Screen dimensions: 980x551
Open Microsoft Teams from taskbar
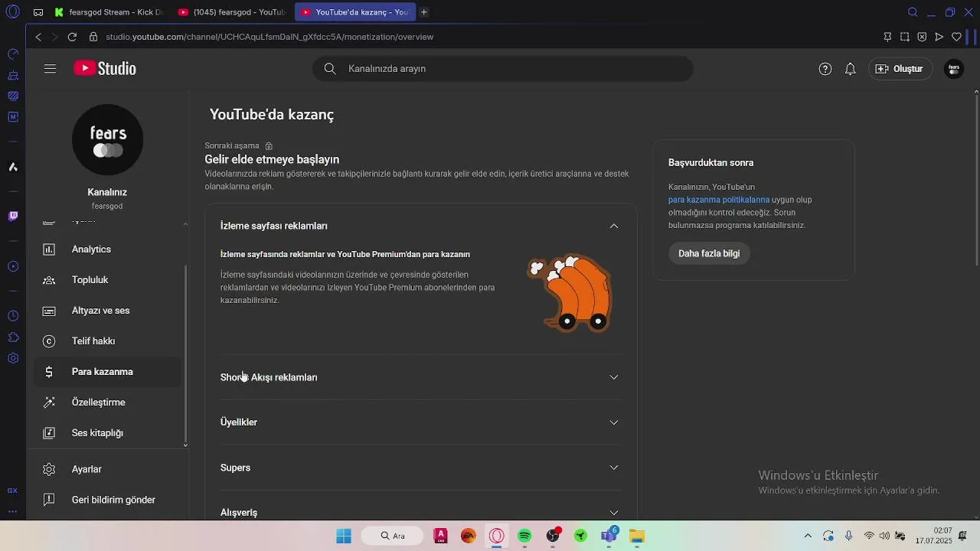pyautogui.click(x=609, y=536)
